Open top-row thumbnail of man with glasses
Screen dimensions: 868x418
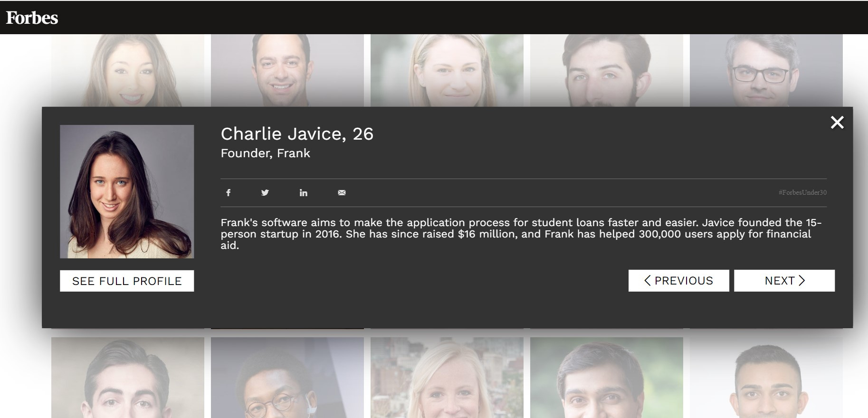[x=766, y=70]
